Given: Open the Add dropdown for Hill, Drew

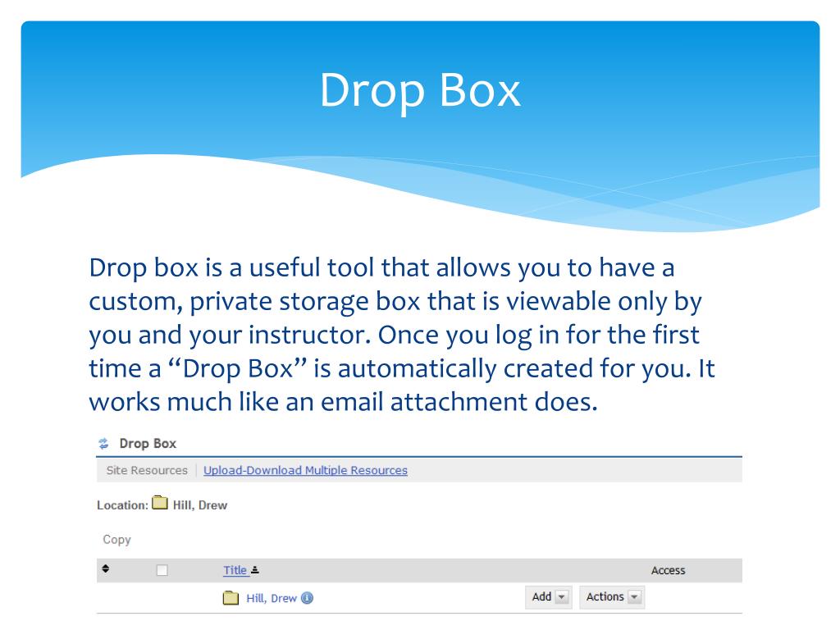Looking at the screenshot, I should pyautogui.click(x=549, y=597).
